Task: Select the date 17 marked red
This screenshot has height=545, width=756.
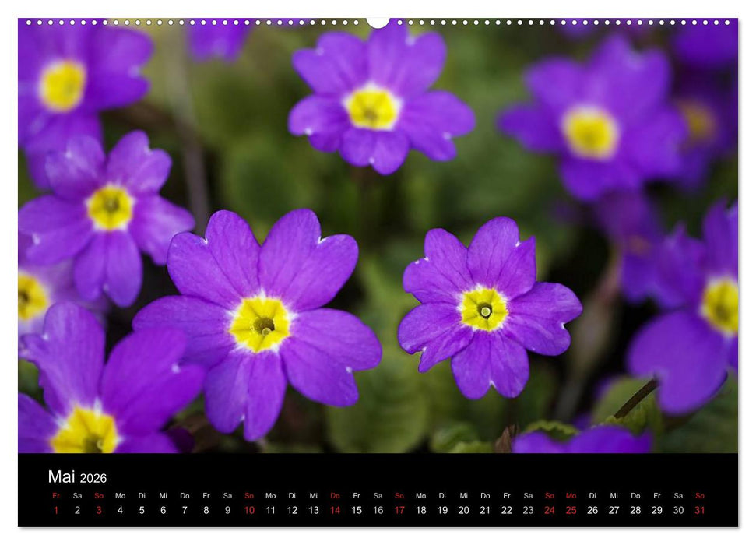Action: pyautogui.click(x=398, y=510)
